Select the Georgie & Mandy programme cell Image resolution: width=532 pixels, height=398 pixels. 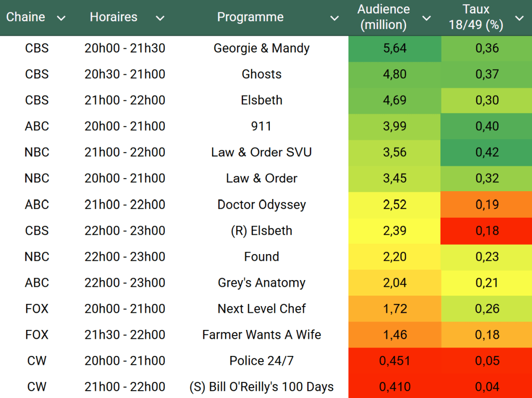click(262, 48)
